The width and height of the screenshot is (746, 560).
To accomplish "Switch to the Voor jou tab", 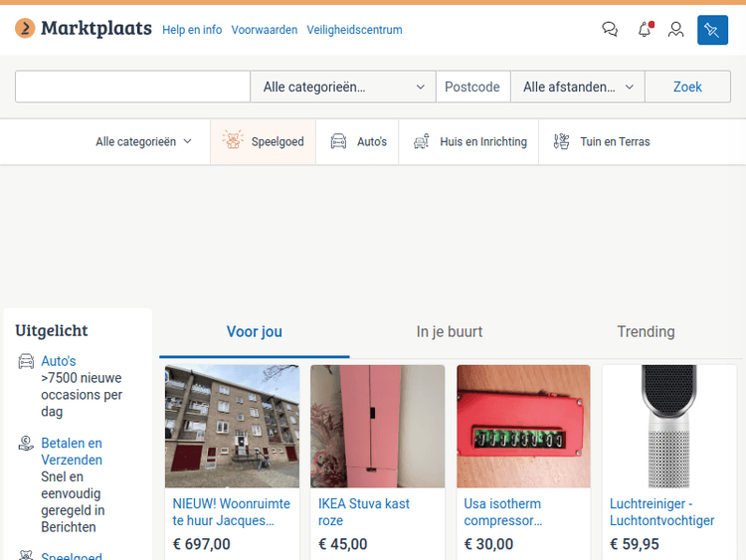I will click(x=254, y=331).
